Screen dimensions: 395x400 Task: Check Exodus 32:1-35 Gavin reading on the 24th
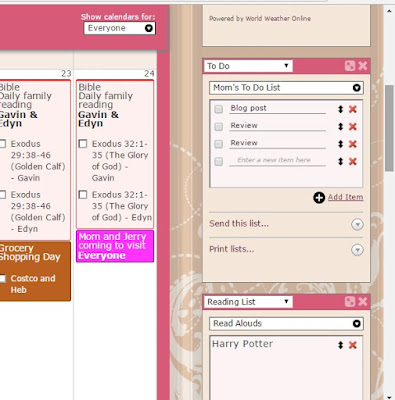[x=83, y=144]
